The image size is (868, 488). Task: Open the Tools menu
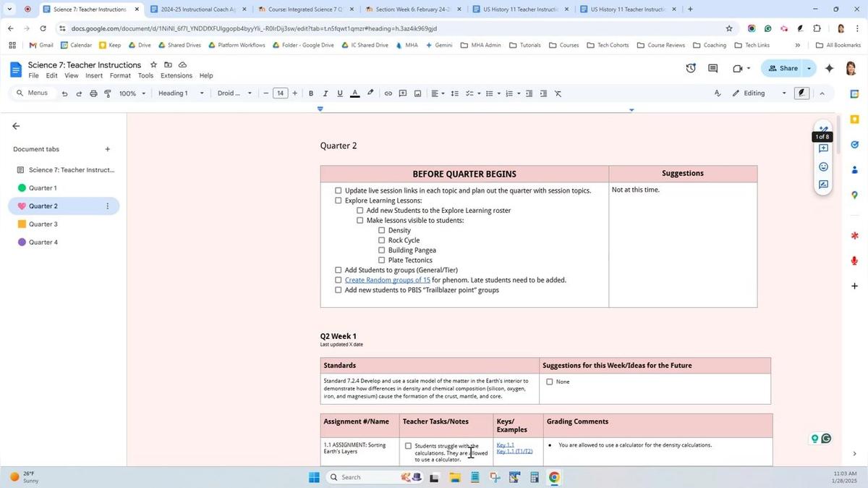(x=145, y=75)
